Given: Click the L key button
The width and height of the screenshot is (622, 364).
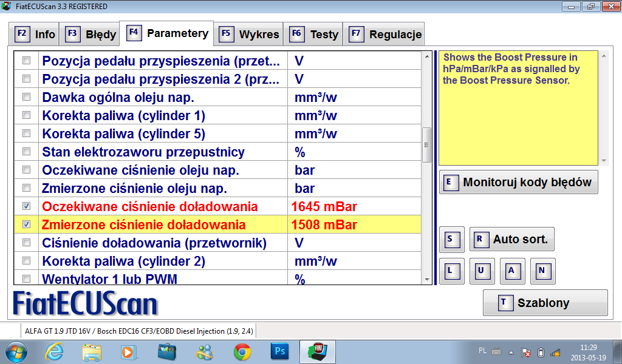Looking at the screenshot, I should coord(452,271).
